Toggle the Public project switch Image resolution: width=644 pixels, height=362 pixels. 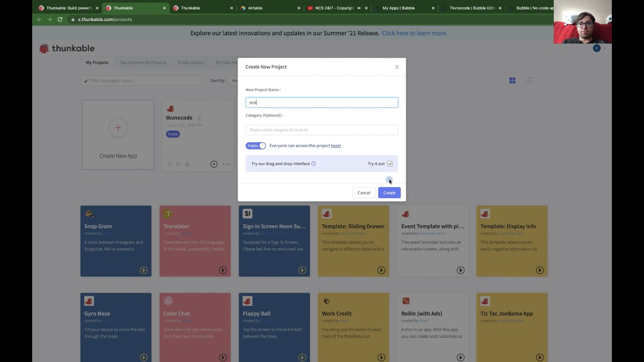click(256, 146)
